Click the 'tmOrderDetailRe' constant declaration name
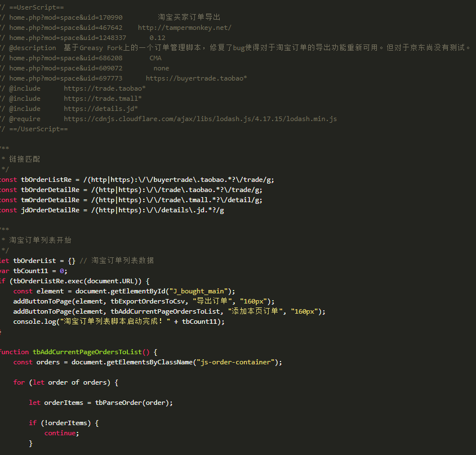The height and width of the screenshot is (455, 476). pos(50,200)
